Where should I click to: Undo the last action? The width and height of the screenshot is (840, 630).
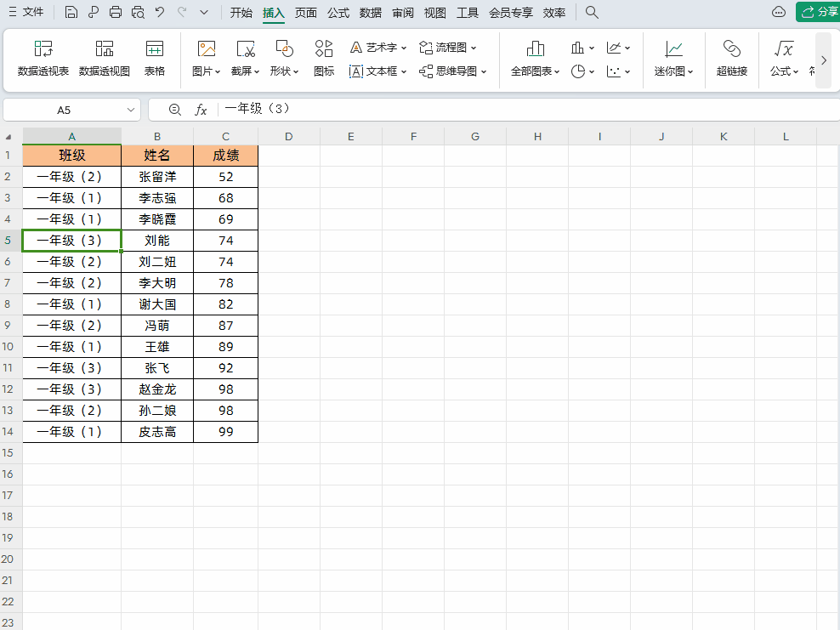click(x=160, y=12)
